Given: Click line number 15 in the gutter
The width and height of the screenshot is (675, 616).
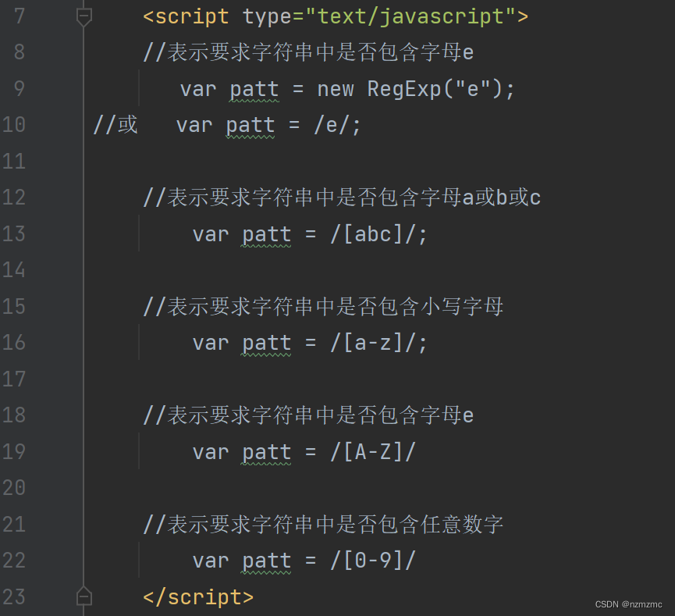Looking at the screenshot, I should [x=14, y=307].
